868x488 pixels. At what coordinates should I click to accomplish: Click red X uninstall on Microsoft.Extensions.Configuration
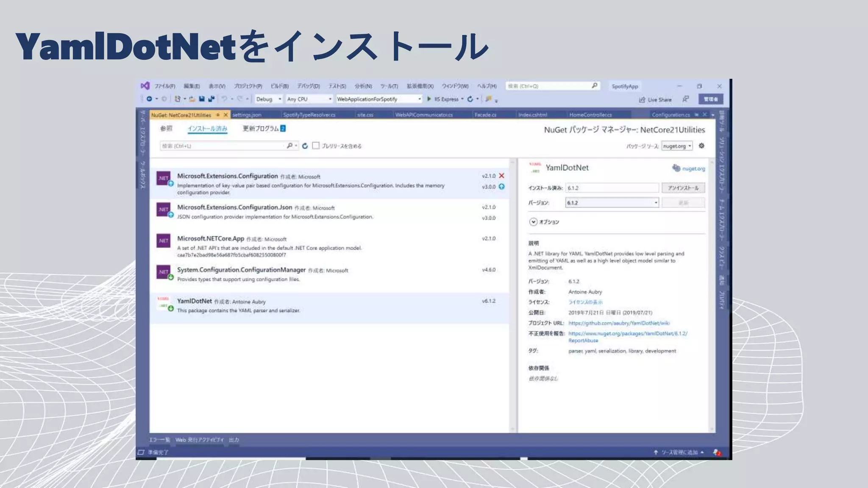(502, 176)
